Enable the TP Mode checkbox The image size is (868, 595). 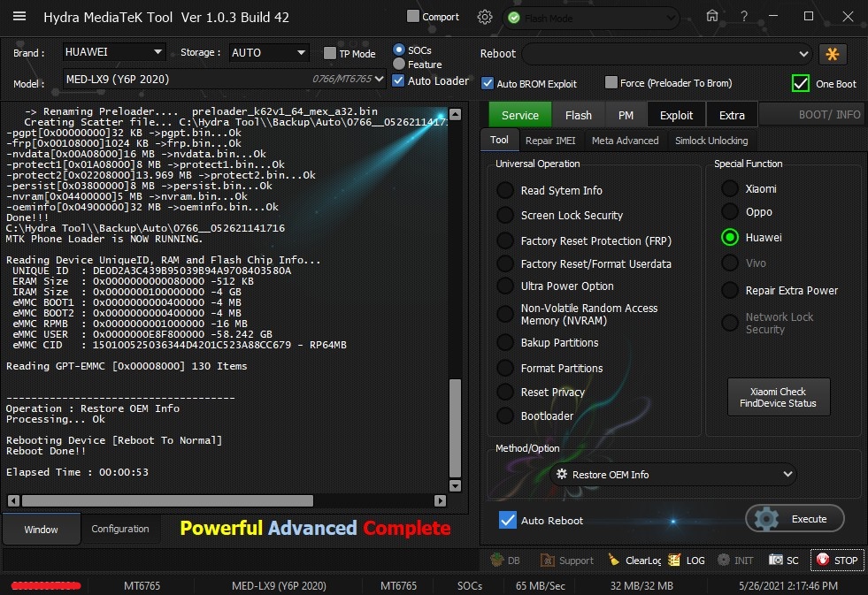[x=330, y=53]
